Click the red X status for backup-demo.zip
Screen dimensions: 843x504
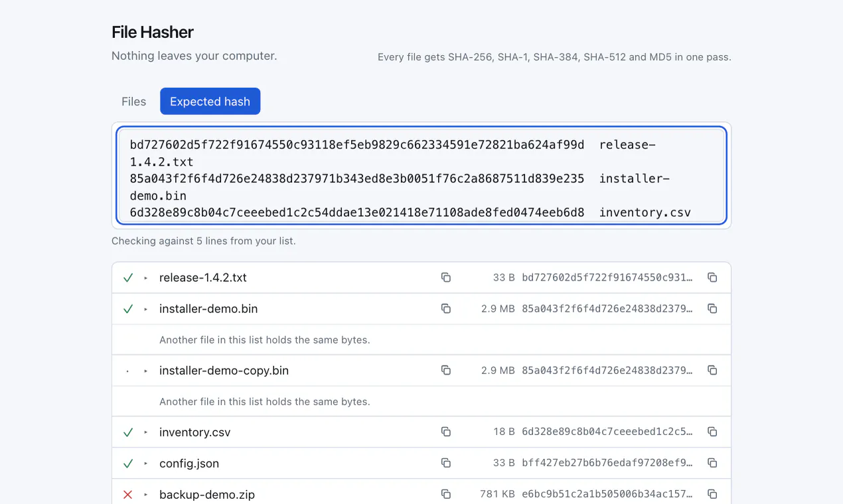pyautogui.click(x=128, y=494)
